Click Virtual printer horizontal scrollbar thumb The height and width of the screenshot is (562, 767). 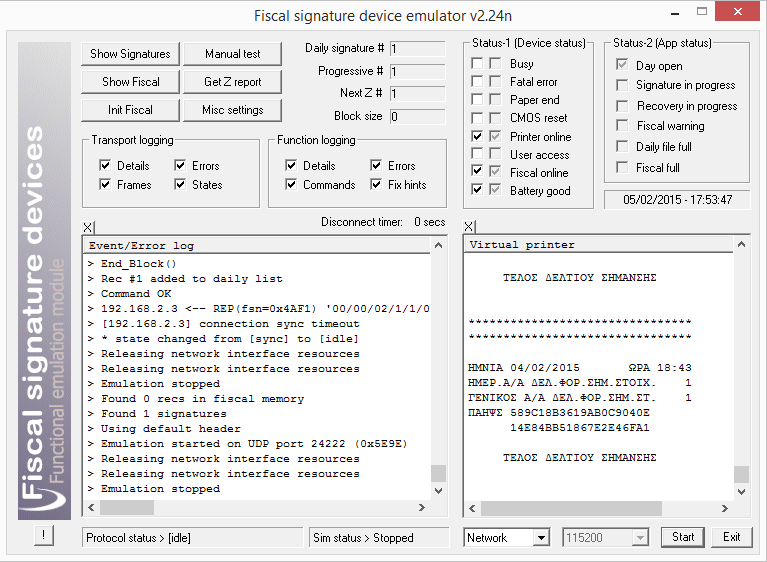[x=571, y=509]
